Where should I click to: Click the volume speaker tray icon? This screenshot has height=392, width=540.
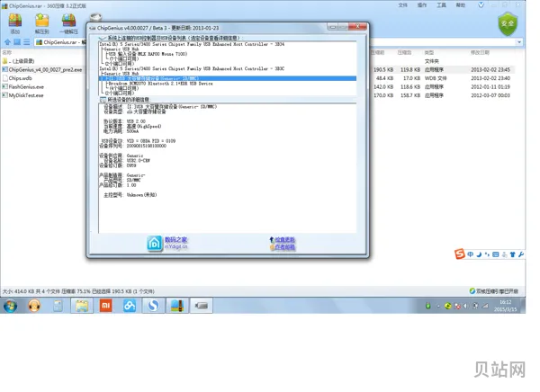[466, 306]
